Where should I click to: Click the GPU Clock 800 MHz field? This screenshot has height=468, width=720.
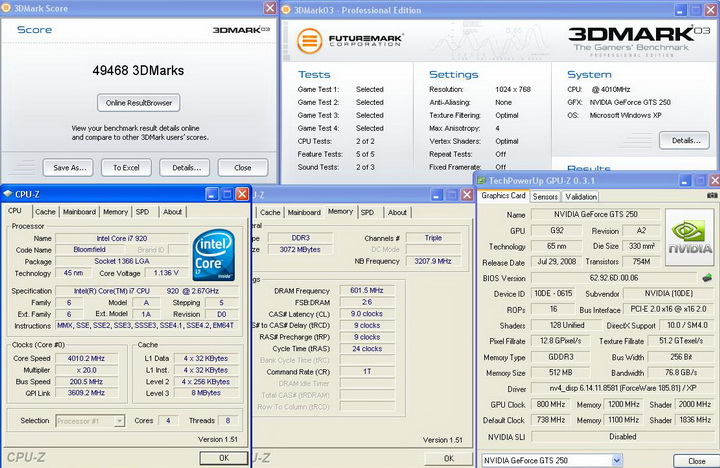pos(551,404)
